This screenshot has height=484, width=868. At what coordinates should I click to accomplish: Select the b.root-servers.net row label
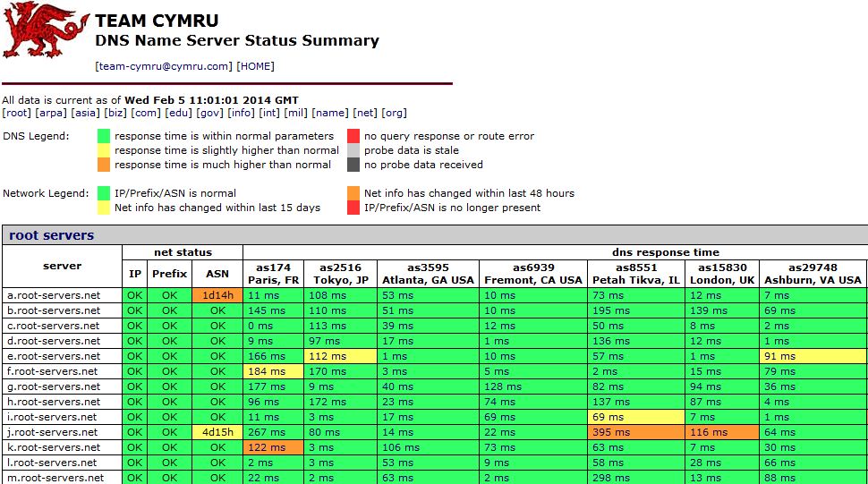54,310
